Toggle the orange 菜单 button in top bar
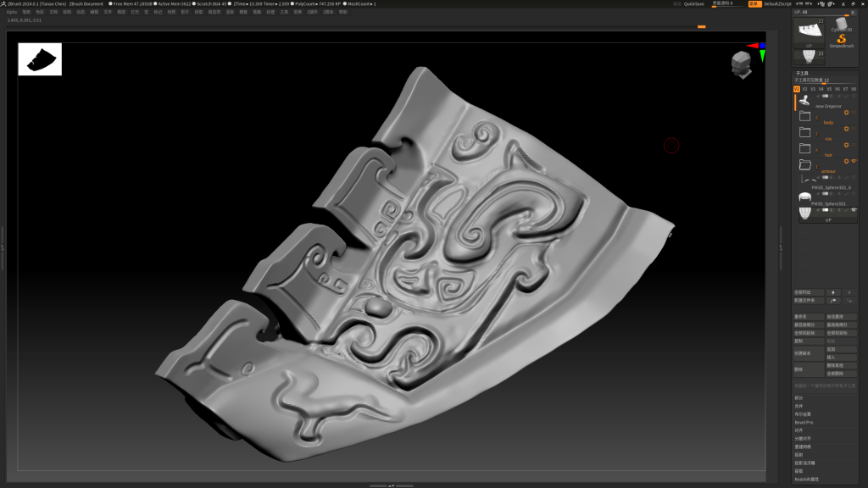 (754, 4)
